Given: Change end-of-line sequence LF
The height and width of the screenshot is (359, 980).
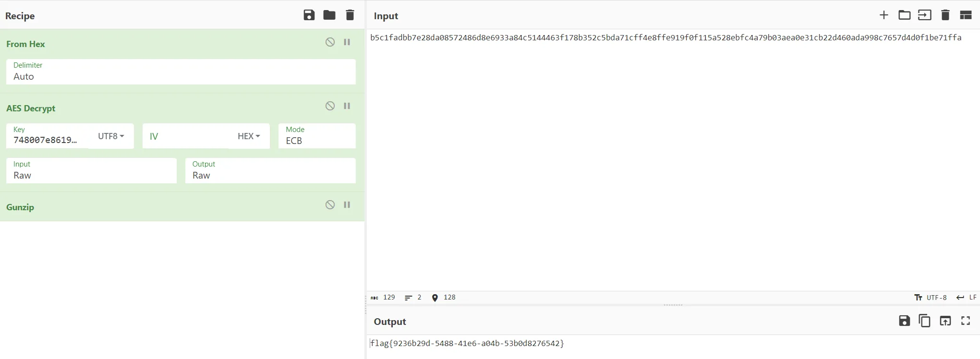Looking at the screenshot, I should tap(967, 298).
